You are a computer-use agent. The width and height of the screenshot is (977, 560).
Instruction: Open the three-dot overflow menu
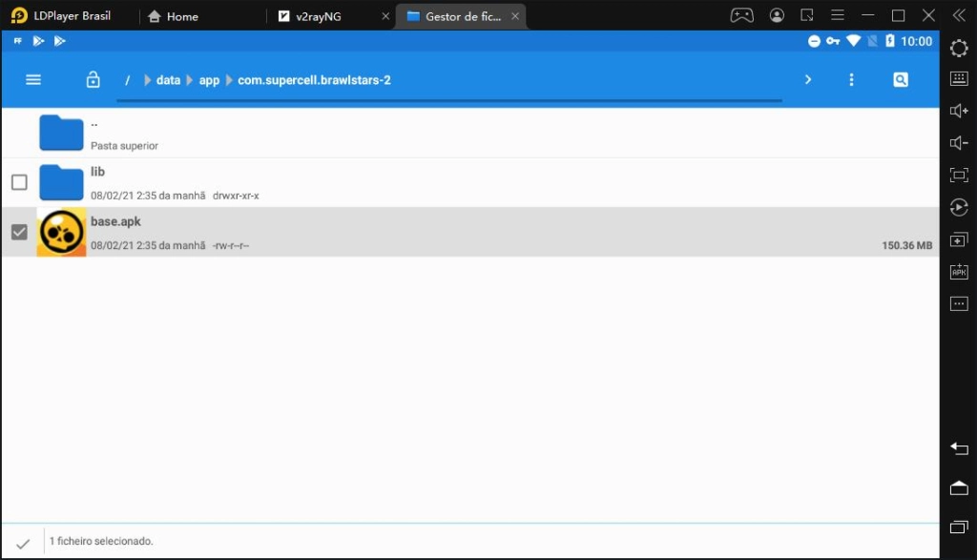click(852, 80)
